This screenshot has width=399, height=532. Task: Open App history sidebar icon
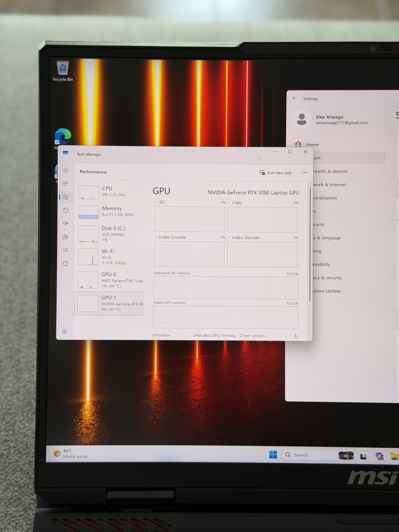tap(66, 210)
